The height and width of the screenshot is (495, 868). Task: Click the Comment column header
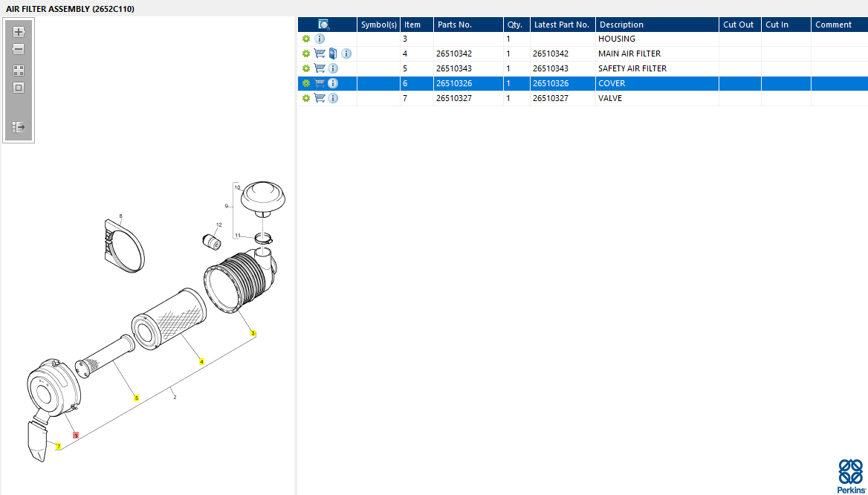839,25
